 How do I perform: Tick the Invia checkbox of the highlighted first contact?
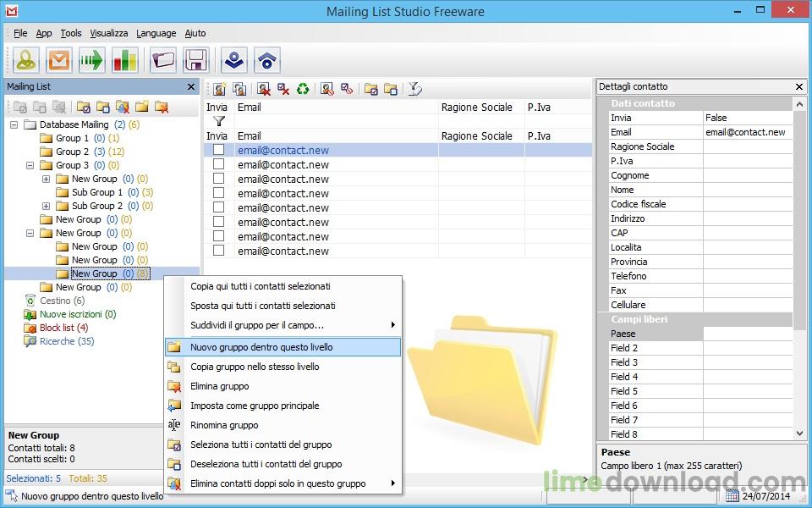[x=219, y=150]
